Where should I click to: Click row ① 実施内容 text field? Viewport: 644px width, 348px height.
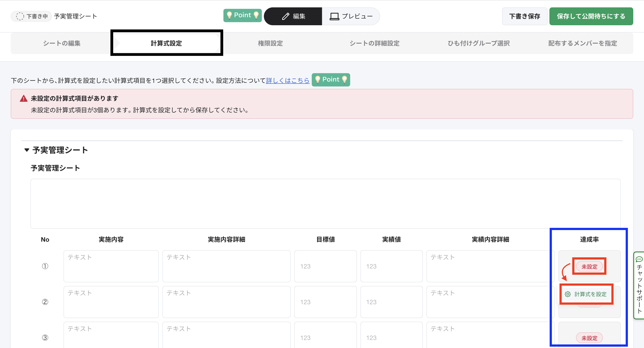111,266
